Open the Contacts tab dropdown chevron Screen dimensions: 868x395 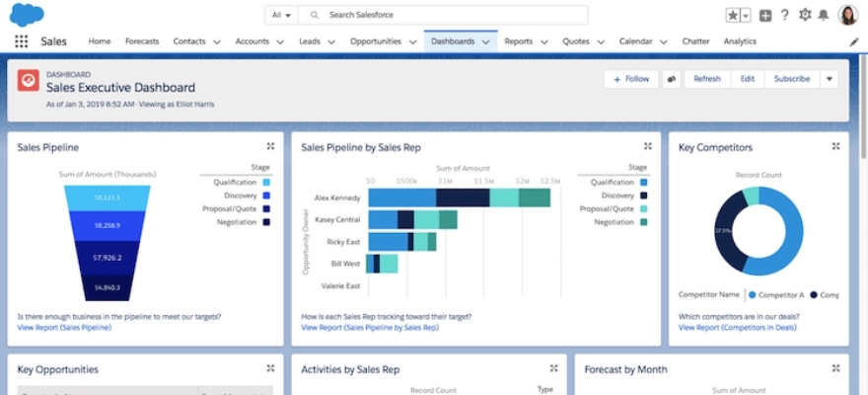point(216,42)
